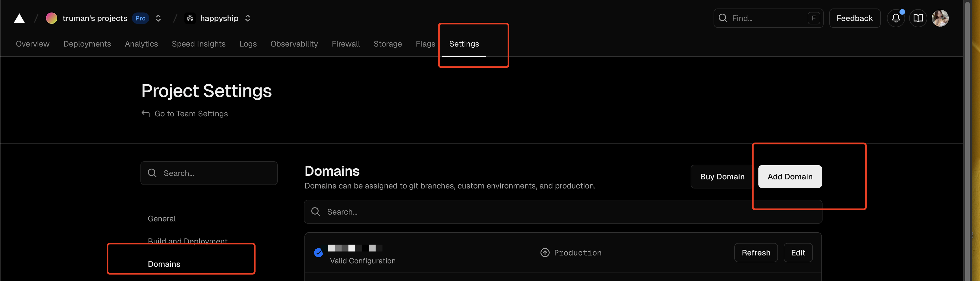Click the Find magnifier icon
The image size is (980, 281).
coord(723,18)
